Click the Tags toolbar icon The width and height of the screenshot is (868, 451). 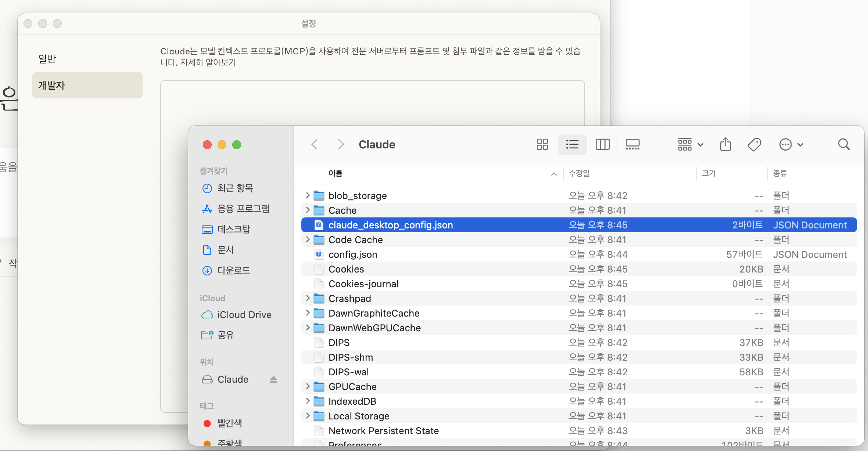[x=754, y=144]
